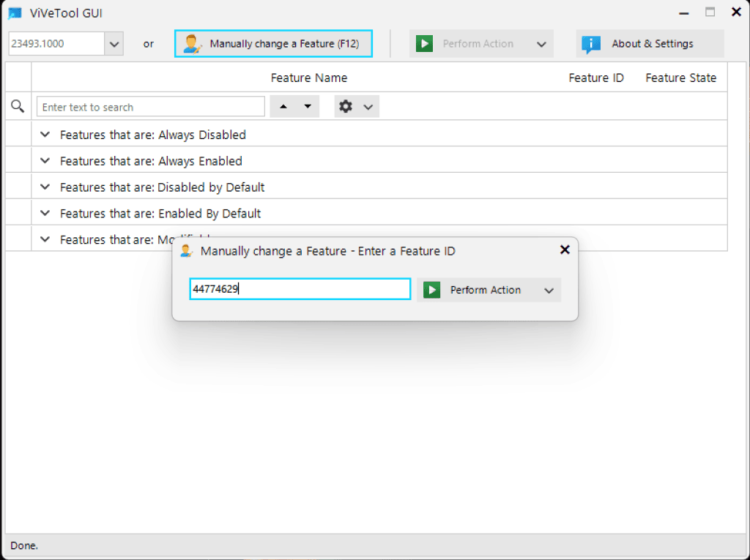Click the person icon in the dialog title
Viewport: 750px width, 560px height.
(186, 250)
